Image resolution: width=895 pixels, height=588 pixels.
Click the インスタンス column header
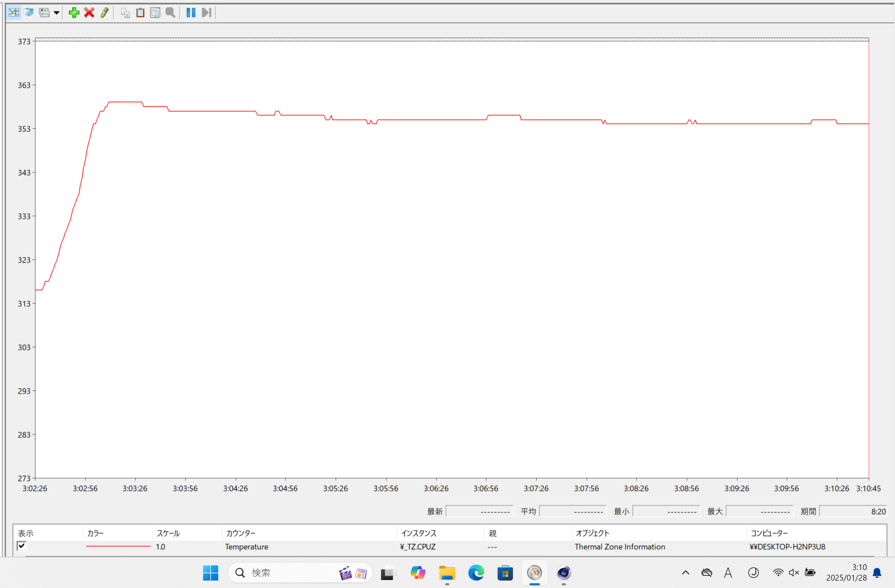(441, 533)
